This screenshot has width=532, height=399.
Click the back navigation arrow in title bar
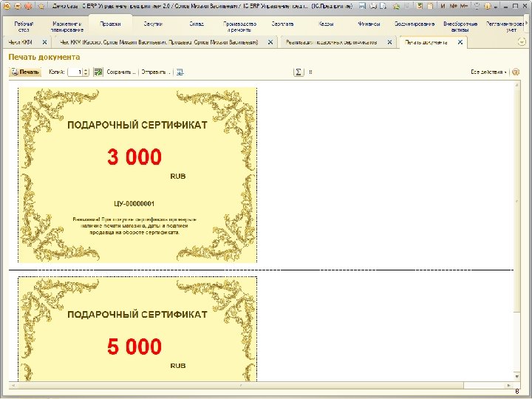pyautogui.click(x=18, y=6)
